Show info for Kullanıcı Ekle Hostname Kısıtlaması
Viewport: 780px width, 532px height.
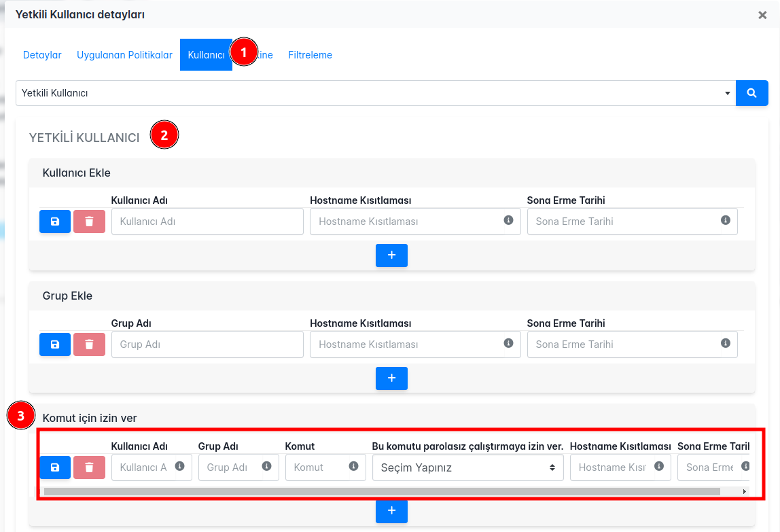508,220
